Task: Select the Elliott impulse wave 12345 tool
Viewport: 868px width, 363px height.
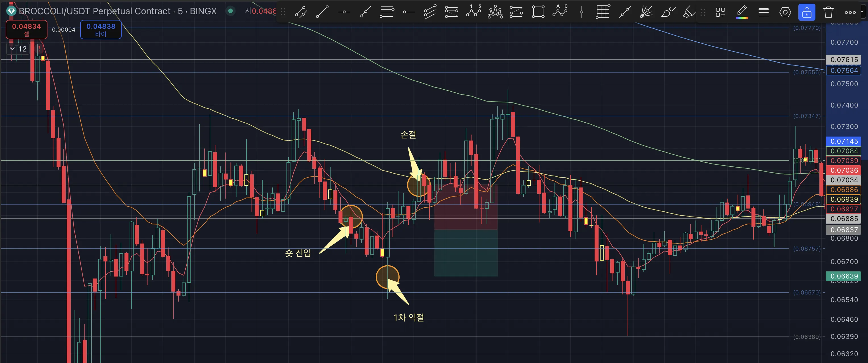Action: (474, 11)
